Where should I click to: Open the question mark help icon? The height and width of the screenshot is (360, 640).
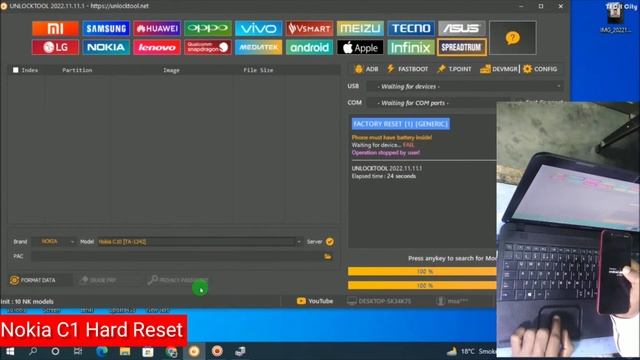tap(513, 38)
